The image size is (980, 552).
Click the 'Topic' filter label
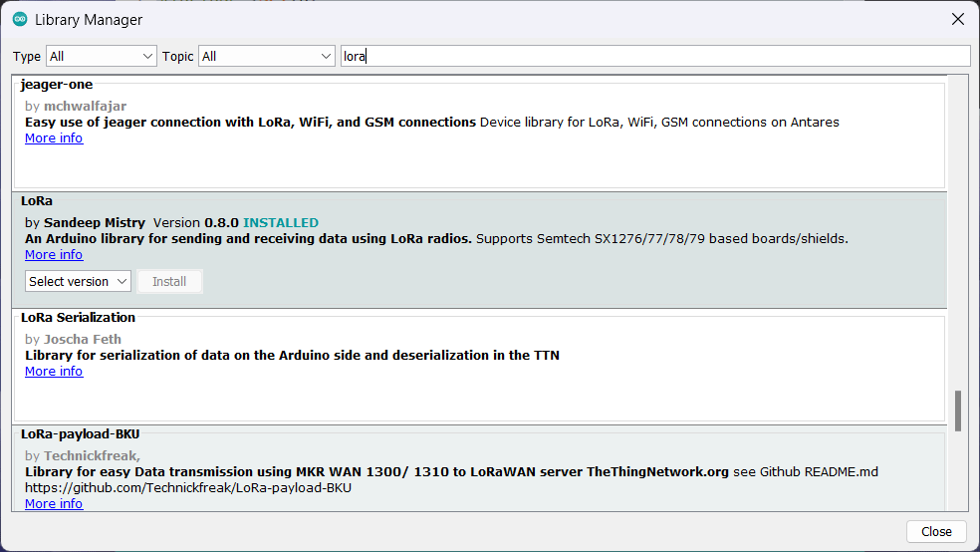tap(178, 56)
